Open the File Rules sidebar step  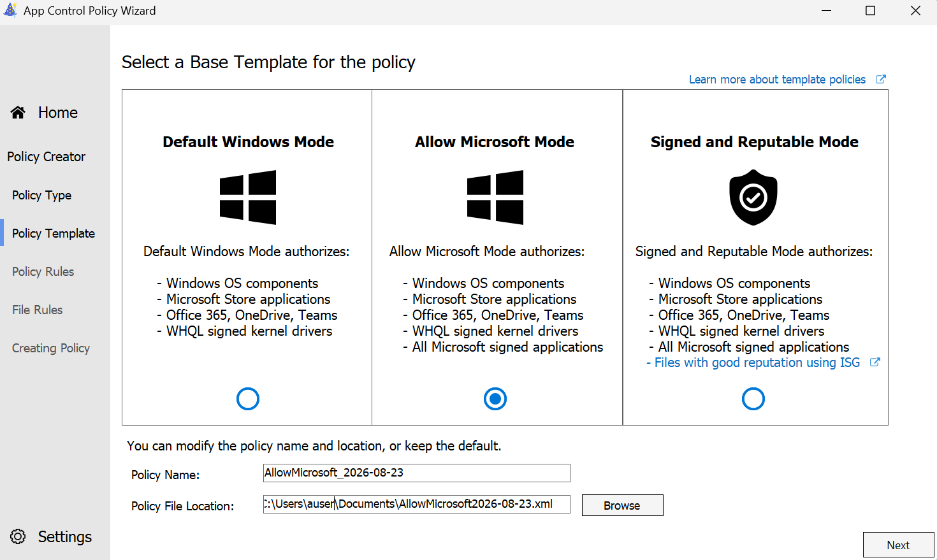tap(37, 310)
